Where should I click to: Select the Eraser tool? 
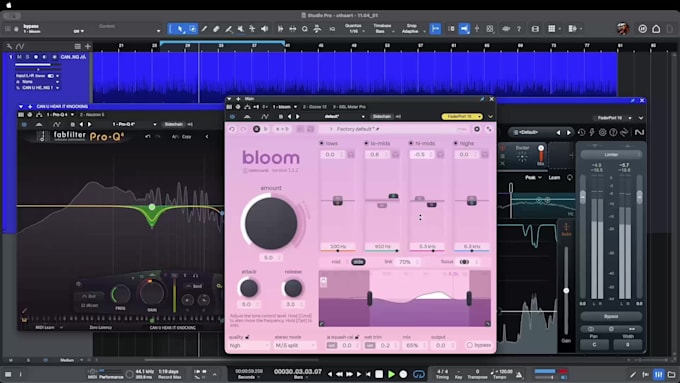click(x=216, y=29)
